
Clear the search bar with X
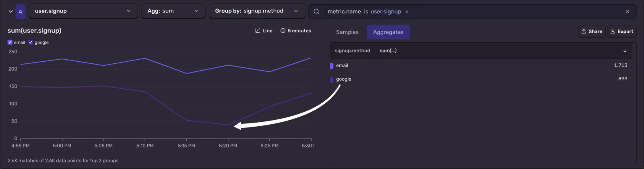[x=627, y=12]
